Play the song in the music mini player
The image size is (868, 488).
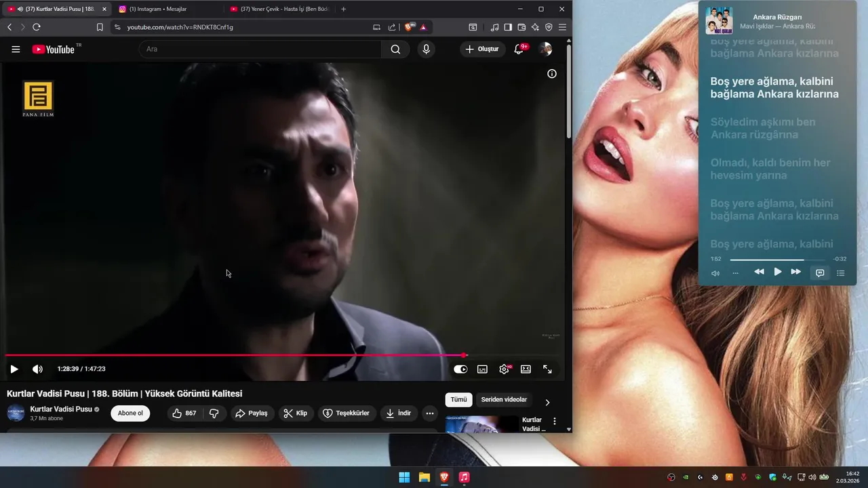[778, 272]
